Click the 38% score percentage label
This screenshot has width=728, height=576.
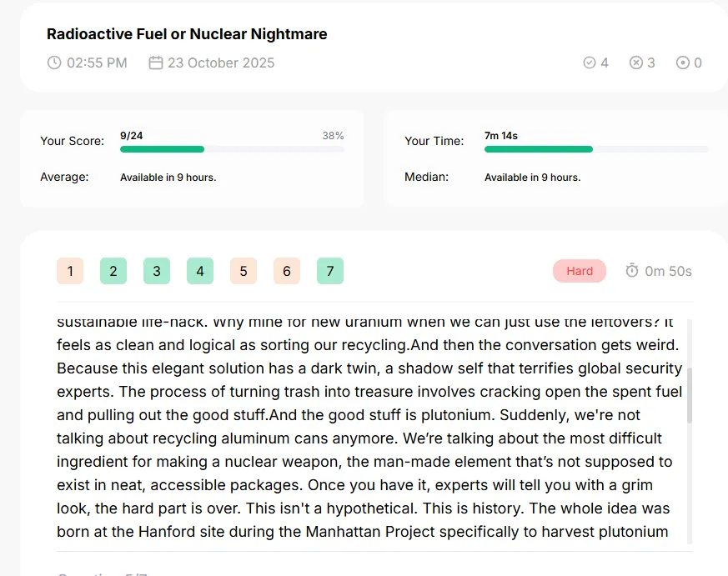[333, 136]
